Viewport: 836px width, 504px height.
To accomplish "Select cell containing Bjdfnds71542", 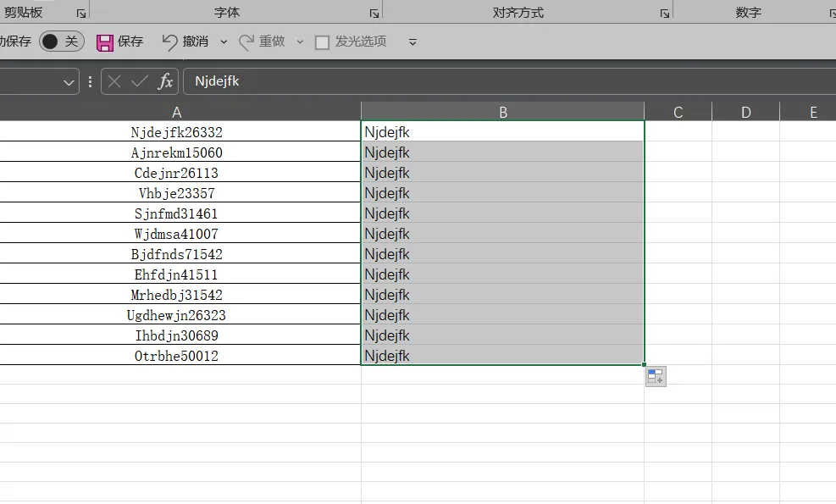I will pos(180,253).
